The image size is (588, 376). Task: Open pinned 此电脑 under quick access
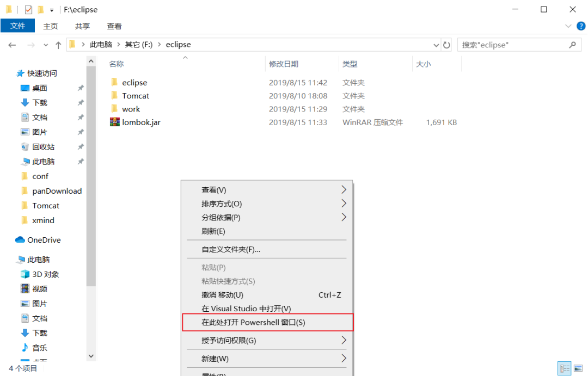pos(44,162)
